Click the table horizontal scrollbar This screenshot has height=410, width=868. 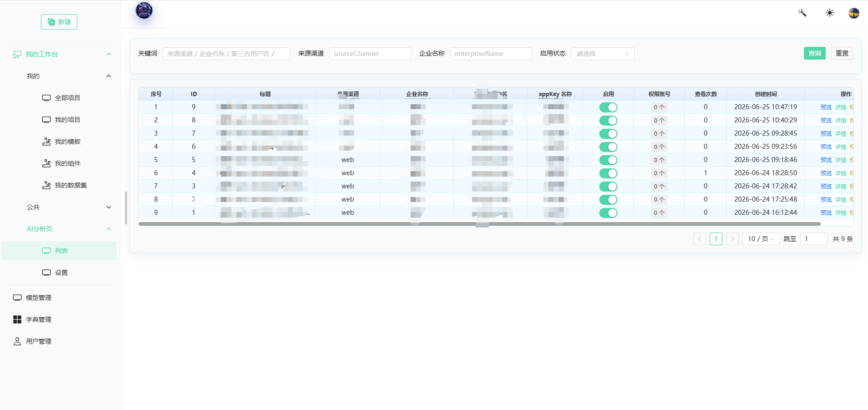[479, 224]
